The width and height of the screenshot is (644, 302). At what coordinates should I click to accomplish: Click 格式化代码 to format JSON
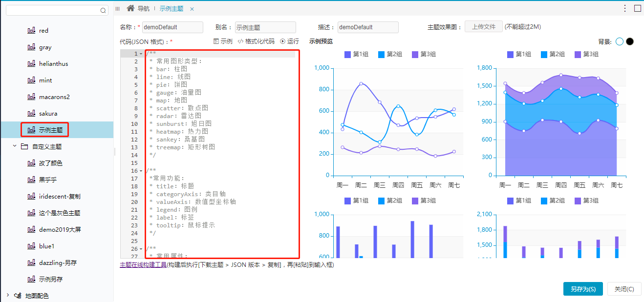tap(256, 41)
